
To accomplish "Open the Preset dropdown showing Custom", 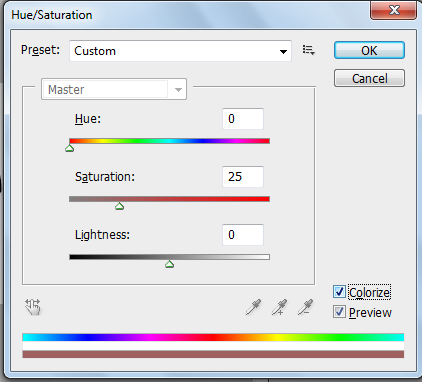I will click(180, 51).
